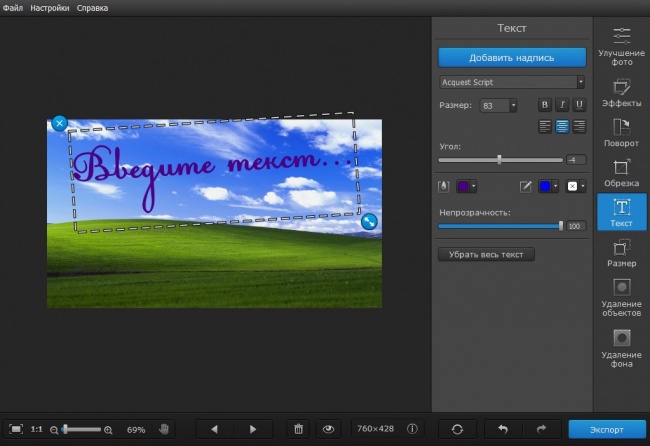Click Убрать весь текст button
Screen dimensions: 650x446
click(x=486, y=254)
